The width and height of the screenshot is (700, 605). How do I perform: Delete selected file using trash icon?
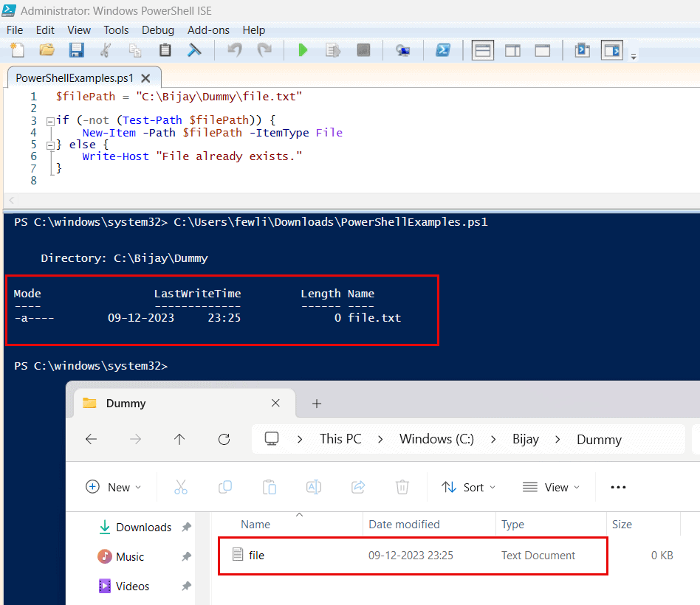pyautogui.click(x=402, y=487)
